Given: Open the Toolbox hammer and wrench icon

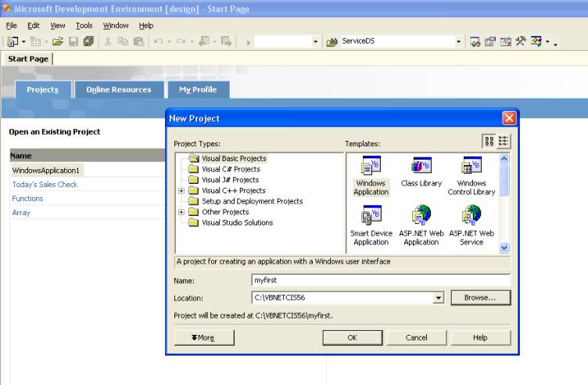Looking at the screenshot, I should (x=521, y=41).
